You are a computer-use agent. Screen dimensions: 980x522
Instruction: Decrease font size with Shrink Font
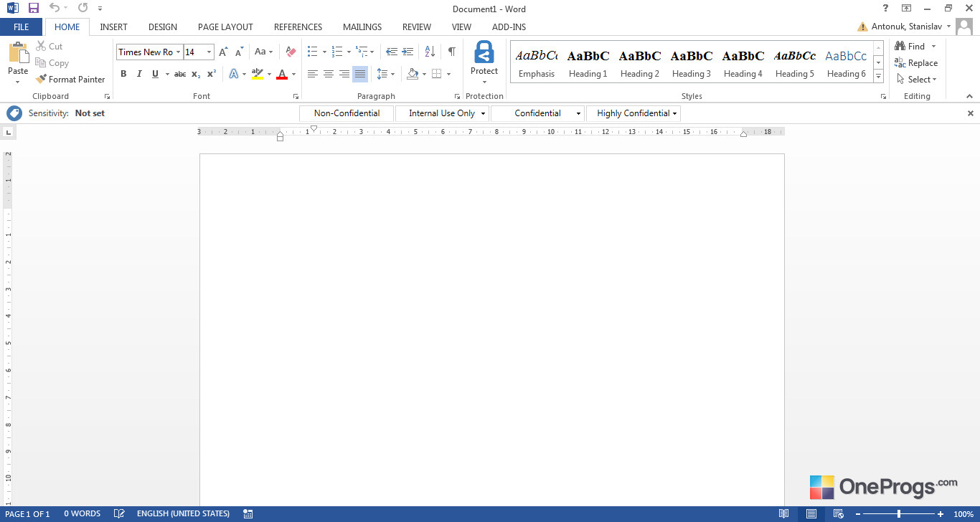240,52
